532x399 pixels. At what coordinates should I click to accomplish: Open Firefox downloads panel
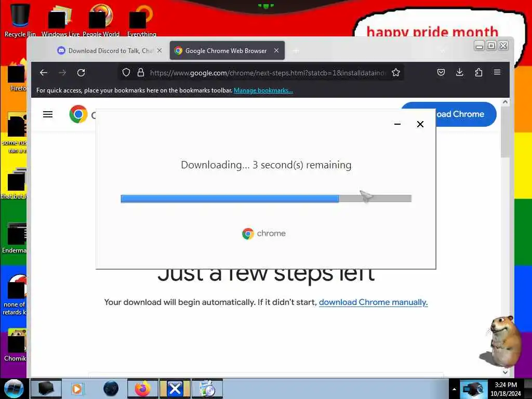460,72
